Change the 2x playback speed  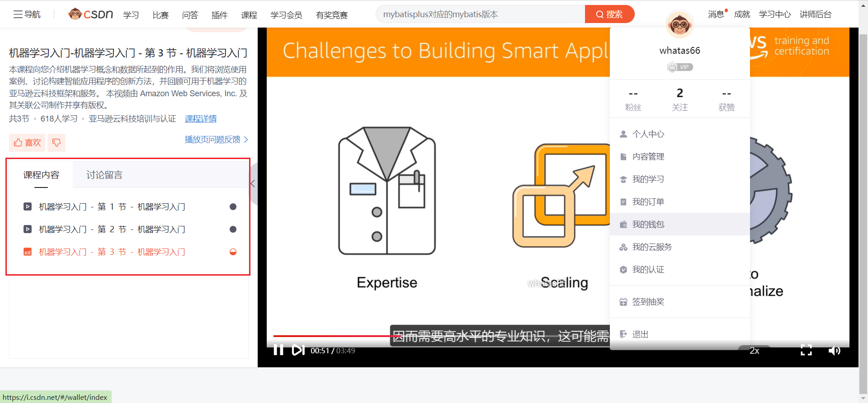[755, 351]
